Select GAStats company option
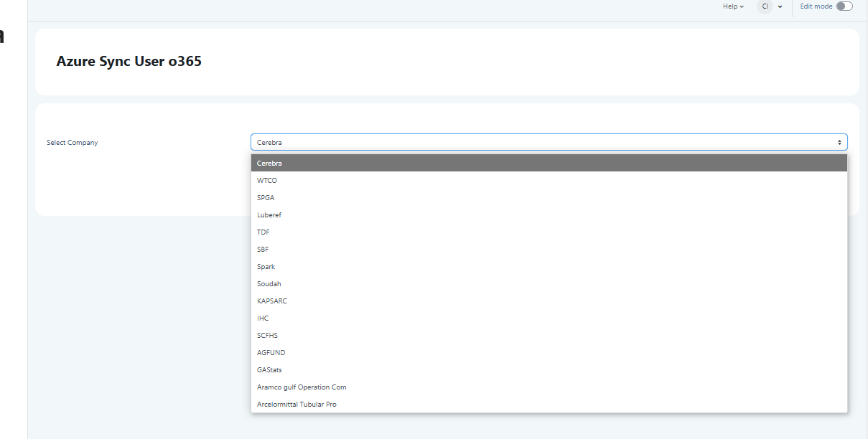This screenshot has height=439, width=868. pyautogui.click(x=549, y=370)
